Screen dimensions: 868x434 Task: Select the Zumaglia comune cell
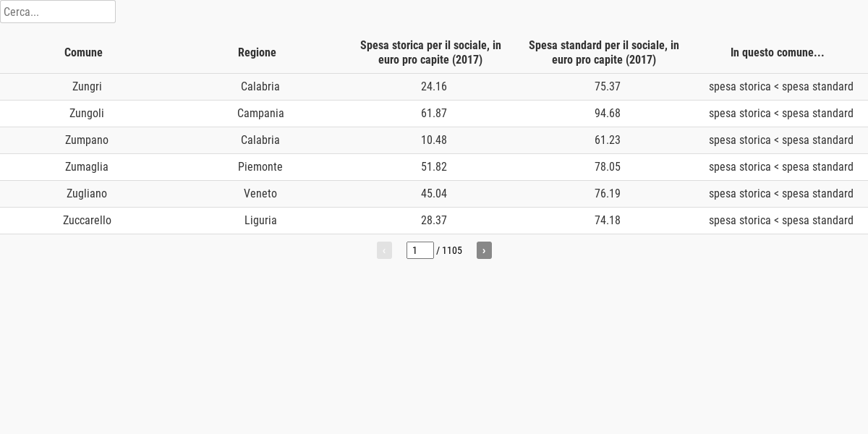(87, 167)
